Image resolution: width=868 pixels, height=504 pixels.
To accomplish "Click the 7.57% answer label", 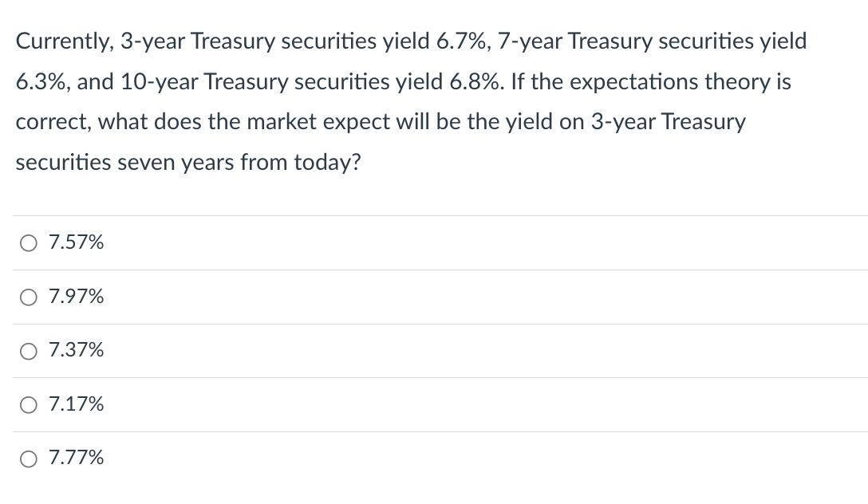I will 75,242.
